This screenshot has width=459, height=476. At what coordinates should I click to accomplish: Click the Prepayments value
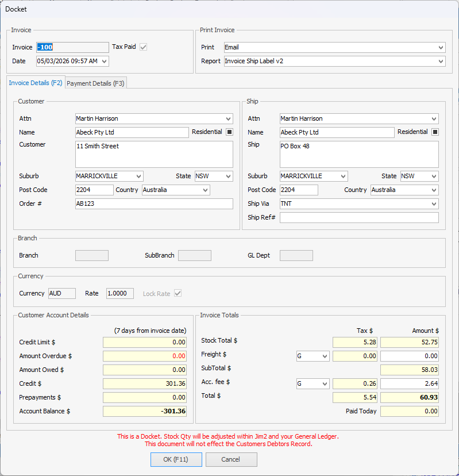tap(145, 398)
